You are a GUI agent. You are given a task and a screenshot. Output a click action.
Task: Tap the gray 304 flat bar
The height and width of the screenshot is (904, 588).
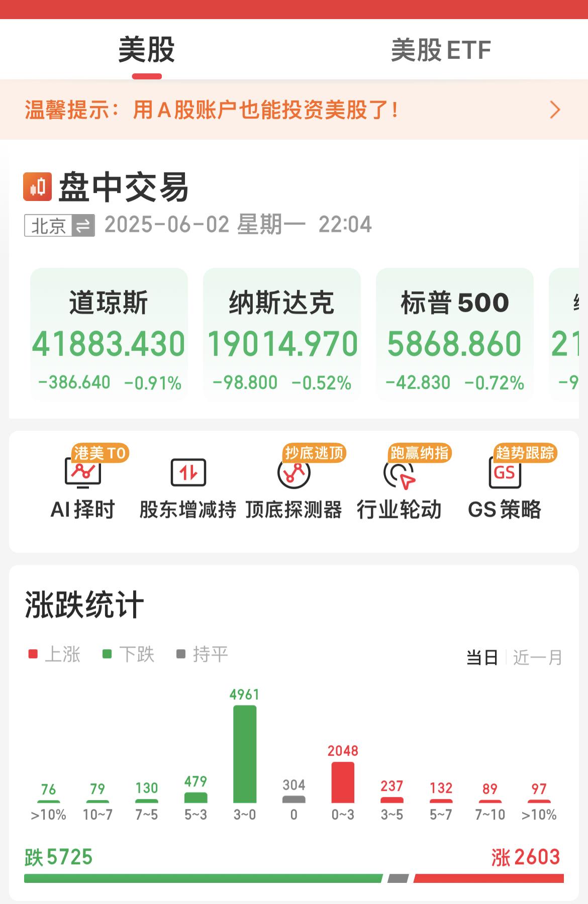click(x=294, y=799)
